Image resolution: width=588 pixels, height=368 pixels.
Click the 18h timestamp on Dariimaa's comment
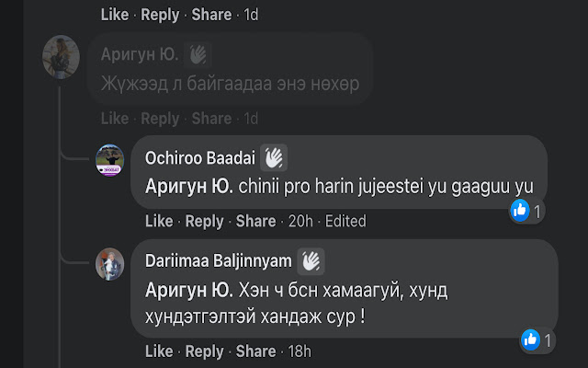[x=299, y=351]
